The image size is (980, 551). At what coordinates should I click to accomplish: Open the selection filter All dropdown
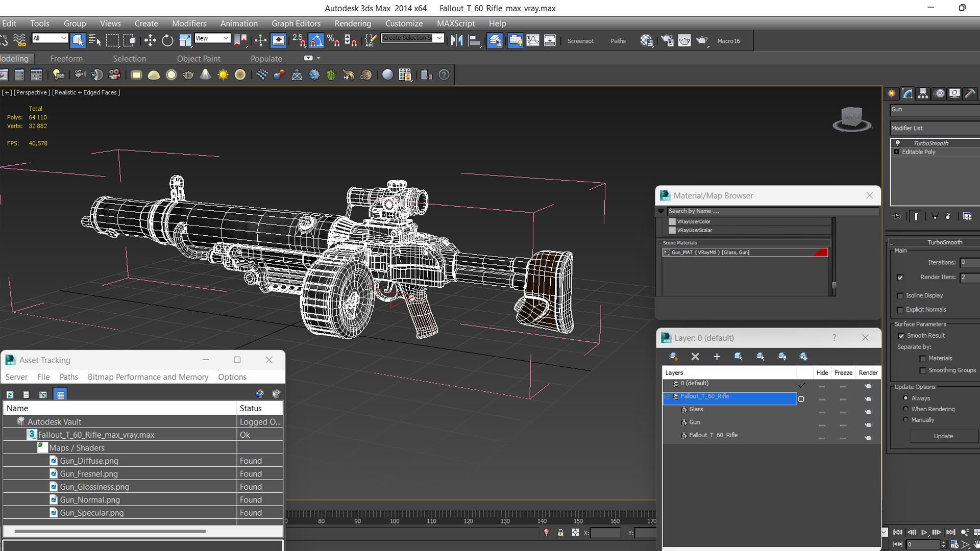50,38
